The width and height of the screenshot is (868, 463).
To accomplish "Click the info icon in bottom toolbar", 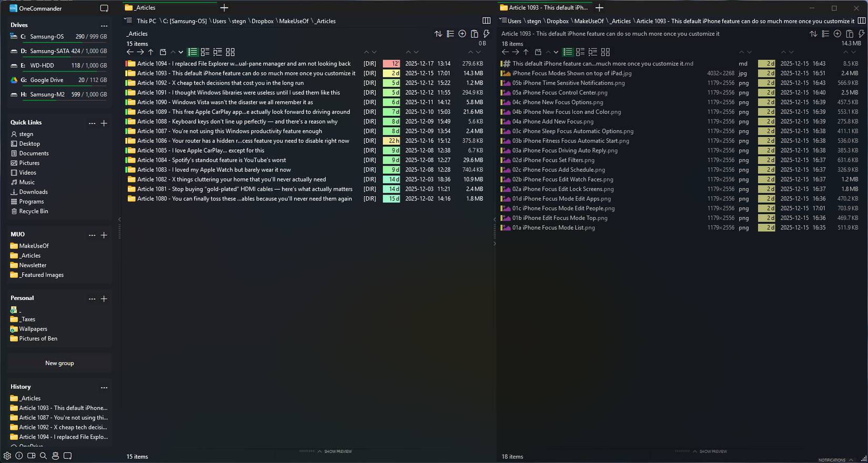I will pos(19,456).
